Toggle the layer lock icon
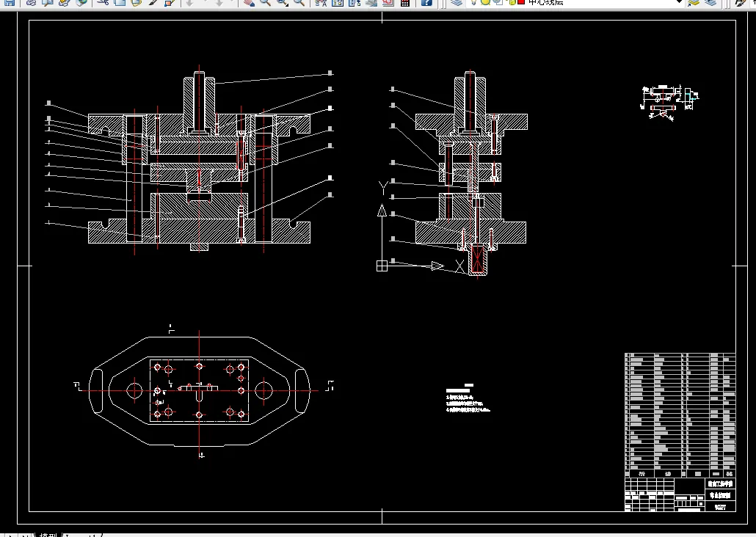This screenshot has width=756, height=537. click(512, 2)
